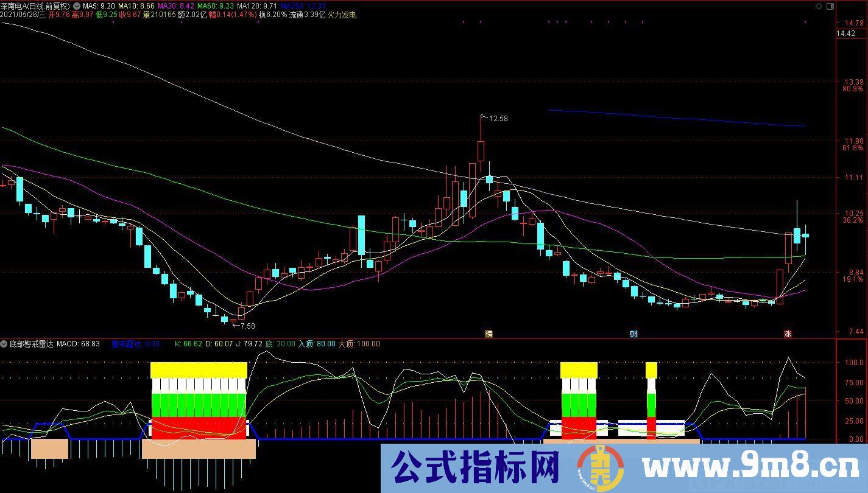868x493 pixels.
Task: Open the 榜 event marker on the timeline
Action: click(489, 334)
